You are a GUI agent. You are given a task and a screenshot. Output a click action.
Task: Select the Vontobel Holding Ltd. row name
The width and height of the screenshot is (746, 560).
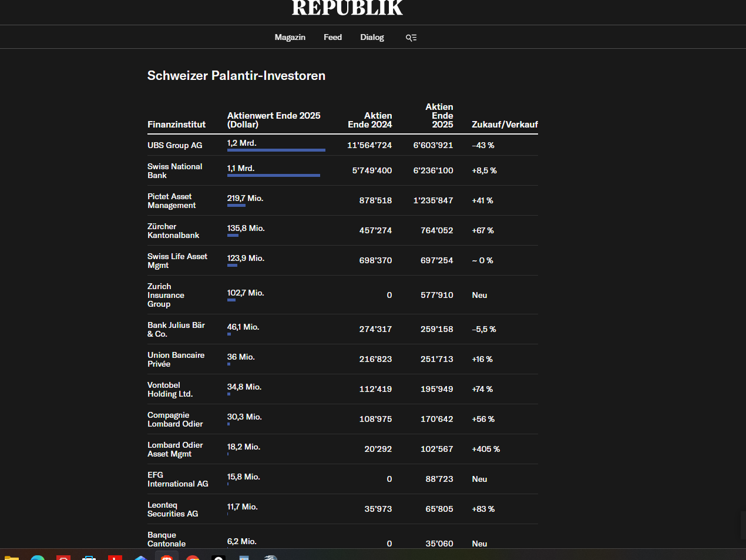(x=170, y=390)
